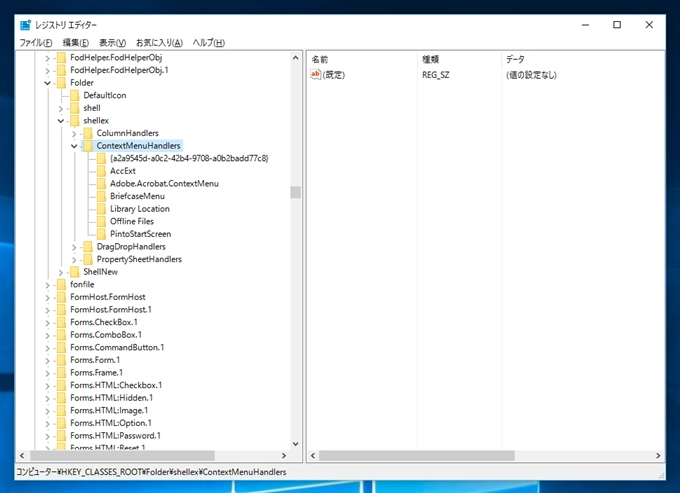Click the Offline Files folder icon
Image resolution: width=680 pixels, height=493 pixels.
(x=101, y=221)
